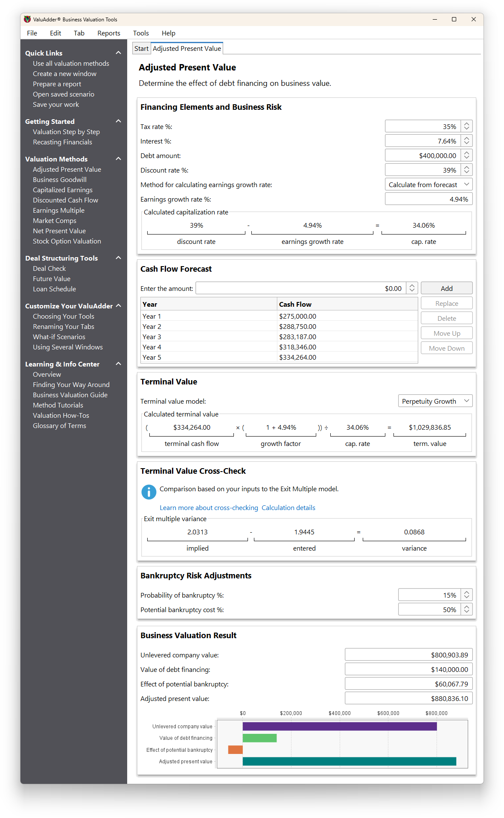The height and width of the screenshot is (818, 504).
Task: Click the Move Down button
Action: tap(446, 348)
